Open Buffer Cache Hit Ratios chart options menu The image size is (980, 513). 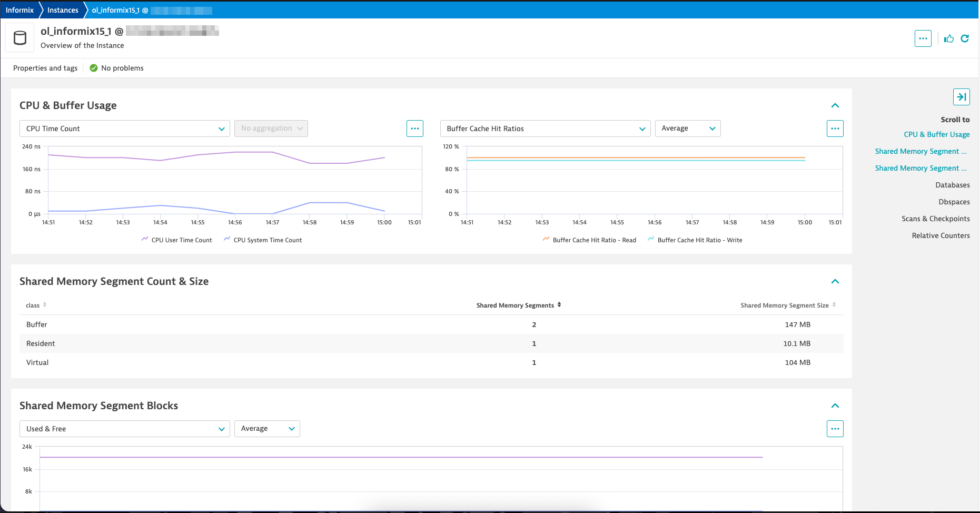pyautogui.click(x=835, y=129)
